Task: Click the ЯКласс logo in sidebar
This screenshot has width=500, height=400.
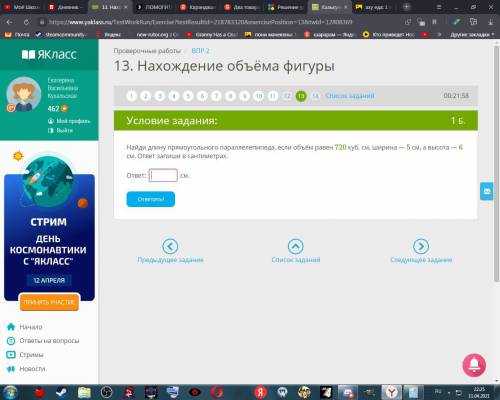Action: click(49, 55)
